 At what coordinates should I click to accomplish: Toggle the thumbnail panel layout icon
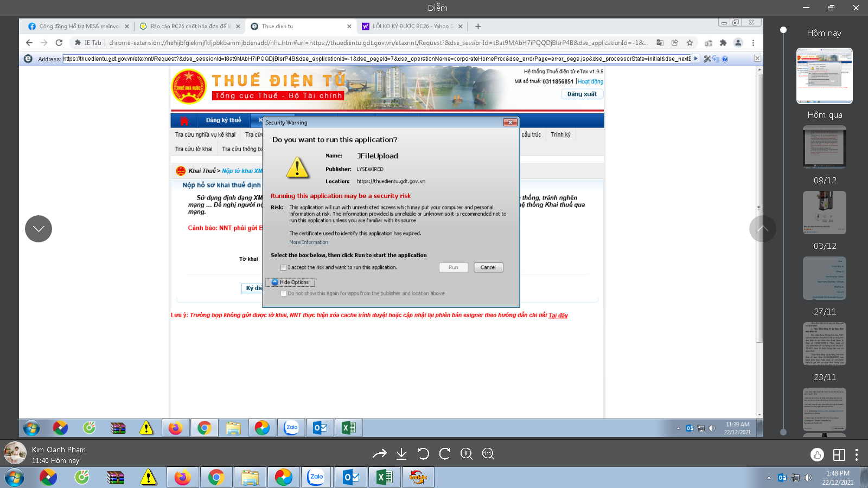[839, 455]
